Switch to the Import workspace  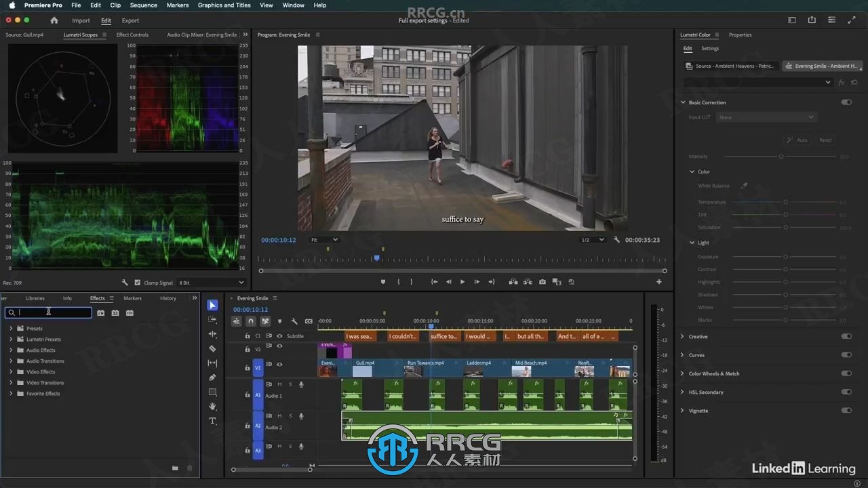[81, 20]
